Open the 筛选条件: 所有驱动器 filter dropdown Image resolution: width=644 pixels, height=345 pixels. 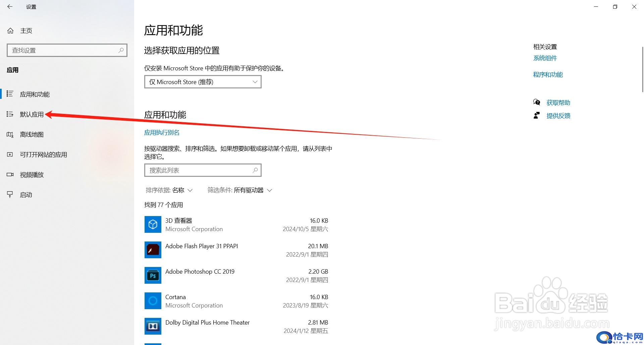240,190
